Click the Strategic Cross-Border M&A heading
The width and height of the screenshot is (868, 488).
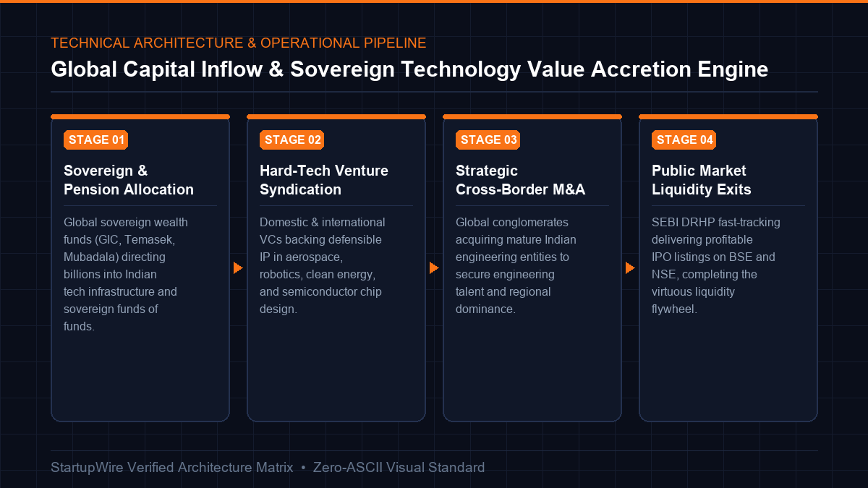click(x=521, y=180)
